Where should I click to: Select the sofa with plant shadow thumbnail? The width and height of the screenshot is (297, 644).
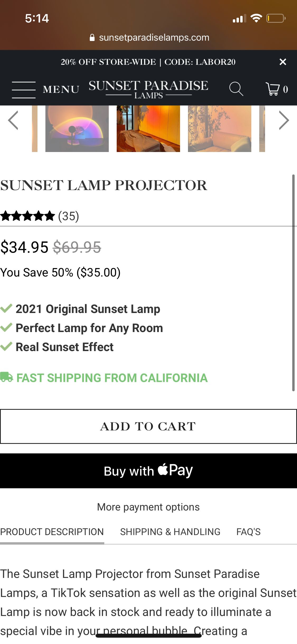(220, 129)
